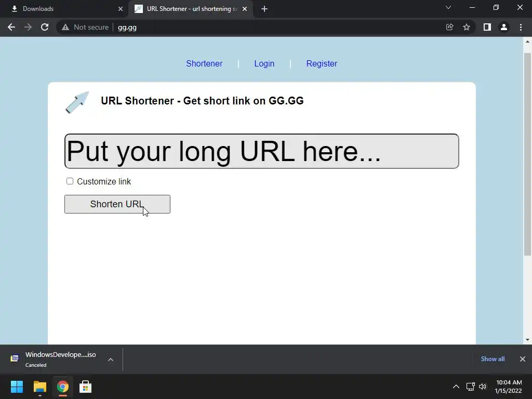Click the scrollbar up arrow
The height and width of the screenshot is (399, 532).
click(x=527, y=42)
